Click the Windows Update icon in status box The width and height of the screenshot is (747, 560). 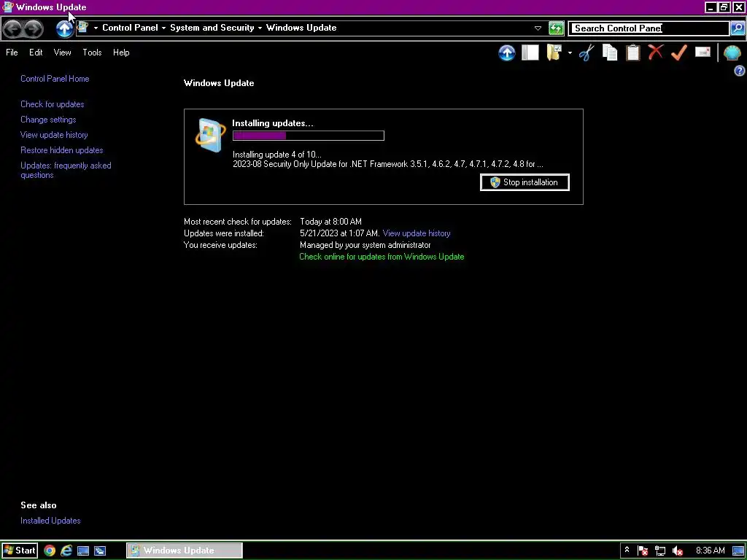[210, 135]
